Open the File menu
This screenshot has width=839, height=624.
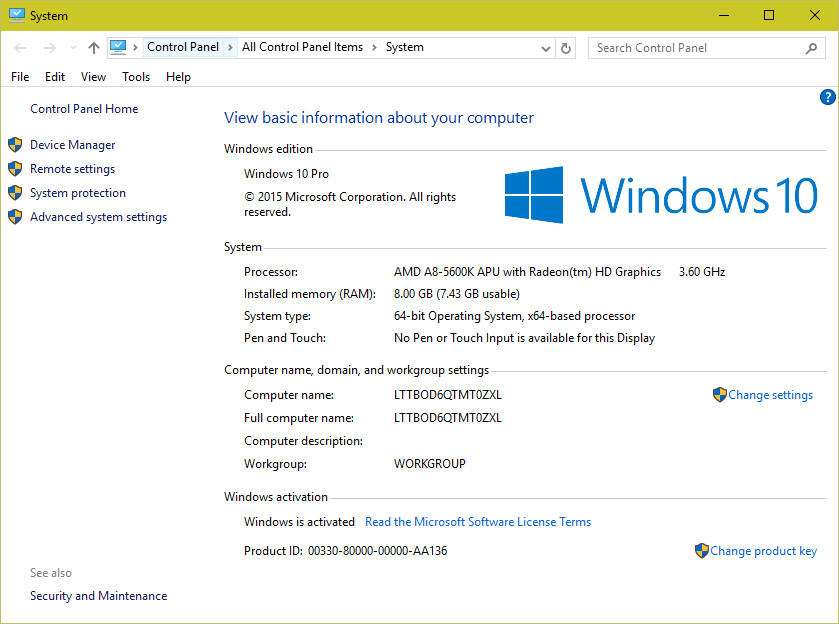(x=20, y=77)
